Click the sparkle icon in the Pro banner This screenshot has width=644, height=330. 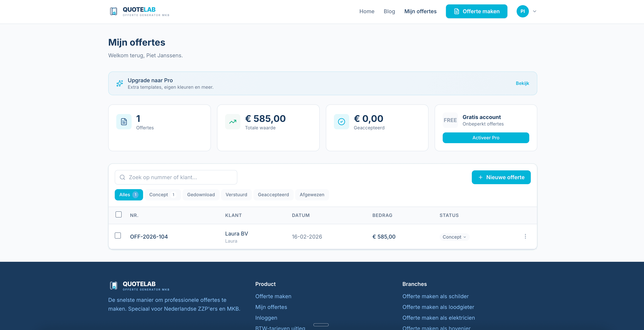120,83
